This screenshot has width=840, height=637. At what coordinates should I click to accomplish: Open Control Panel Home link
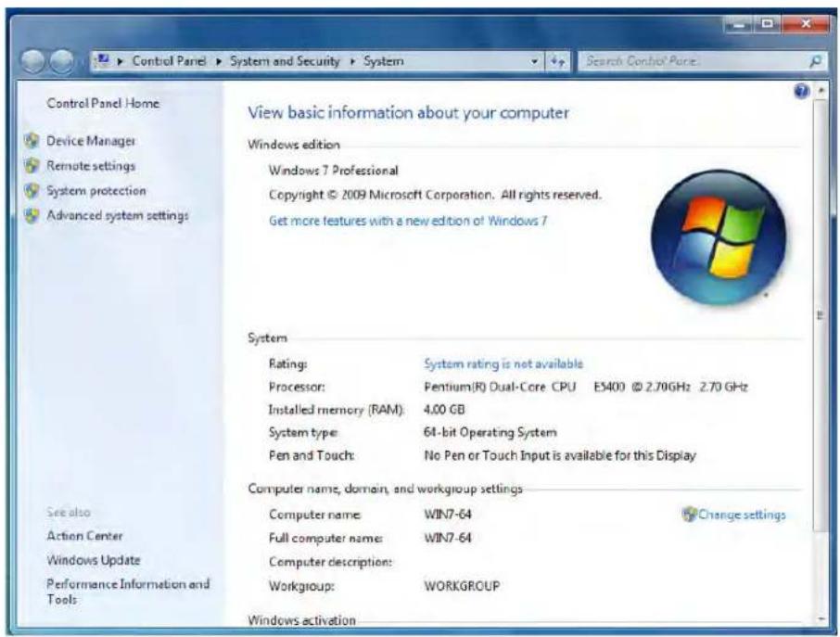coord(103,104)
